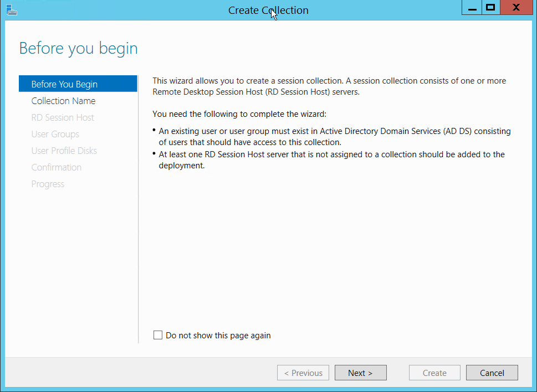The width and height of the screenshot is (537, 392).
Task: Minimize the Create Collection window
Action: pyautogui.click(x=472, y=8)
